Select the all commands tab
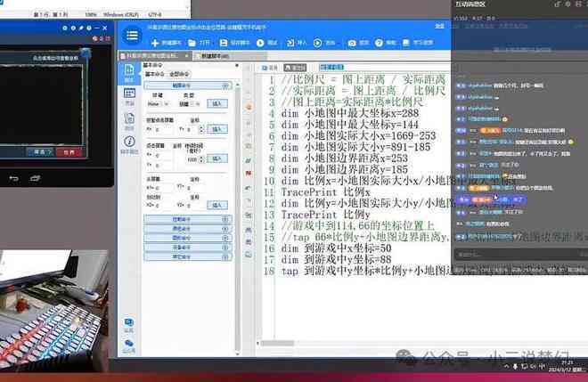 pos(179,74)
